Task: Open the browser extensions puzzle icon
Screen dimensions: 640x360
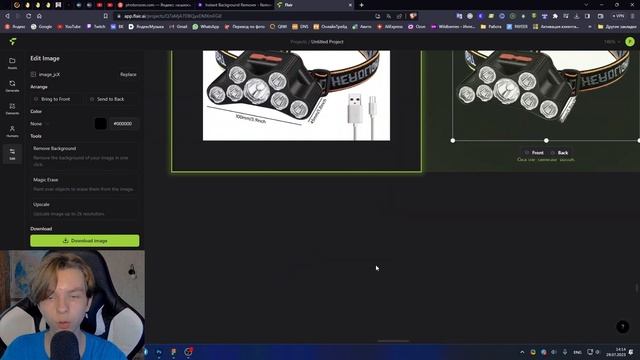Action: 555,16
